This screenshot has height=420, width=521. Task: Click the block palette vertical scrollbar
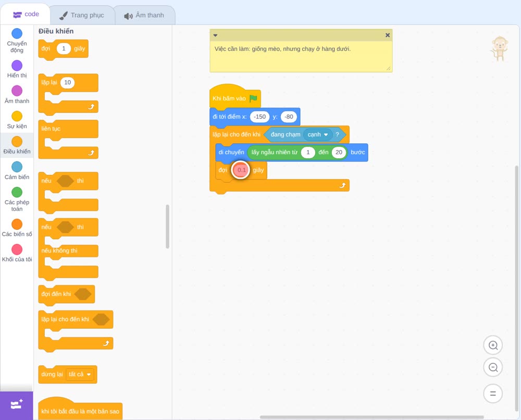tap(167, 226)
